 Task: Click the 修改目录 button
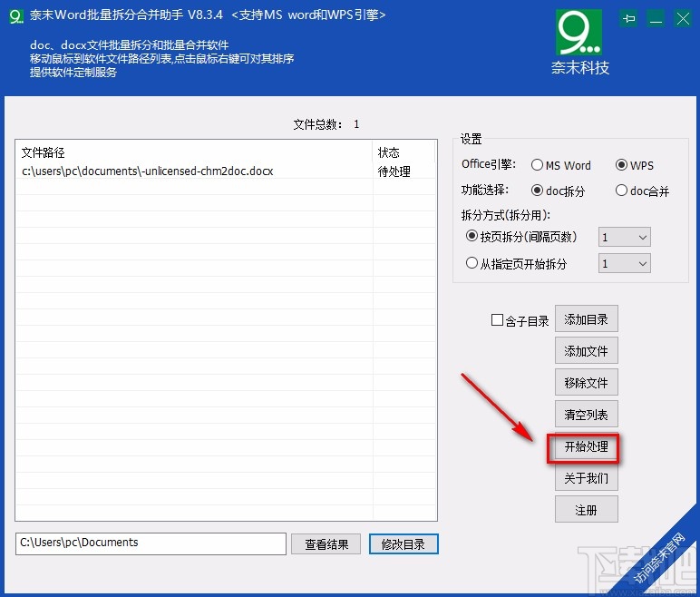403,543
